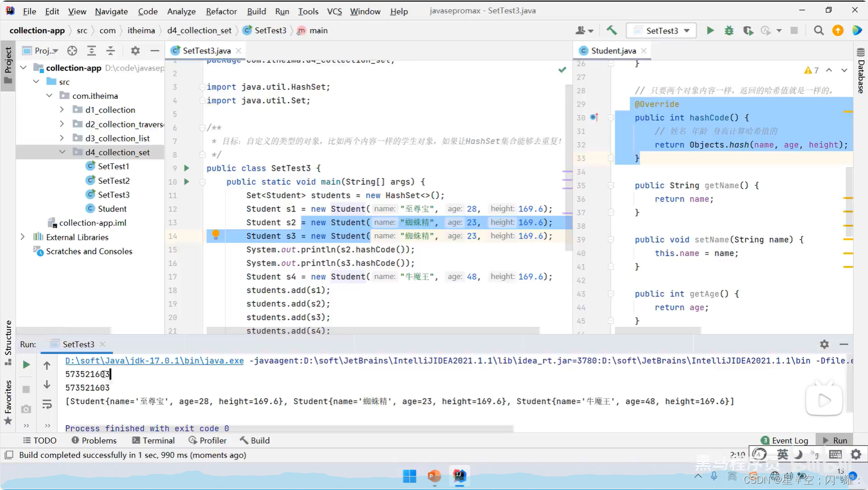Click the java.exe path link in console
The height and width of the screenshot is (490, 868).
point(154,360)
